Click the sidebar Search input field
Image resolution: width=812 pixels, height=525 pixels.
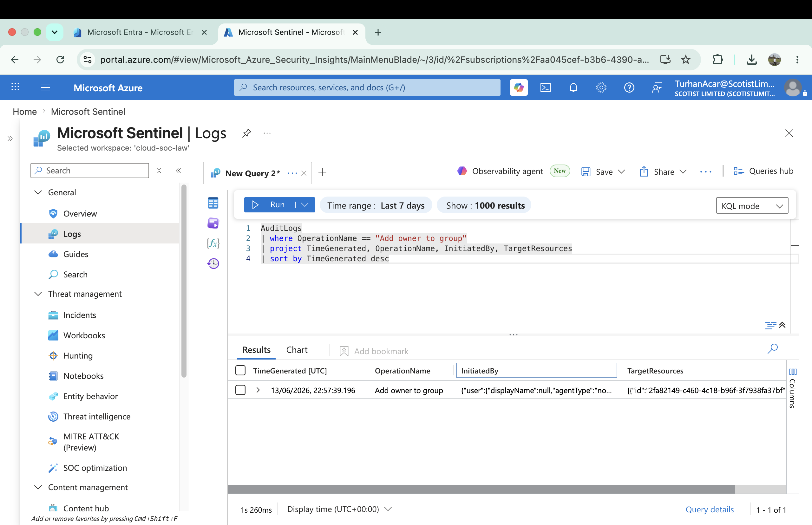pyautogui.click(x=90, y=171)
